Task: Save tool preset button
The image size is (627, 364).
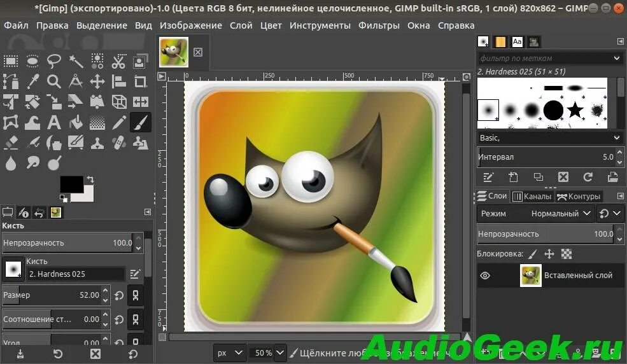Action: (20, 354)
